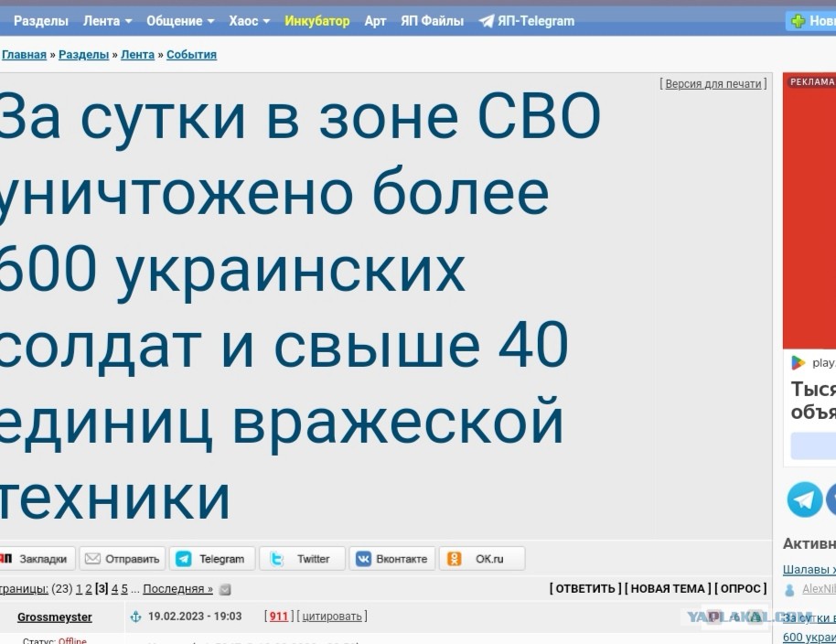Screen dimensions: 836x644
Task: Open Grossmeyster user profile
Action: (x=54, y=617)
